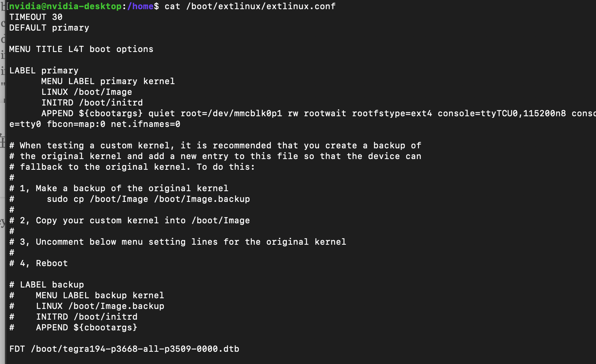Click the LINUX /boot/Image line
Image resolution: width=596 pixels, height=364 pixels.
click(x=87, y=92)
